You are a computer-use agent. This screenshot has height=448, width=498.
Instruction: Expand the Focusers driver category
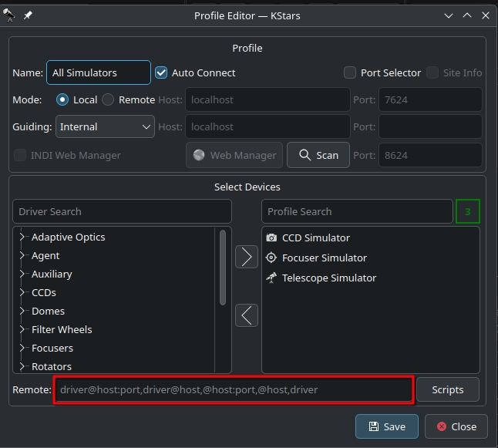point(22,348)
